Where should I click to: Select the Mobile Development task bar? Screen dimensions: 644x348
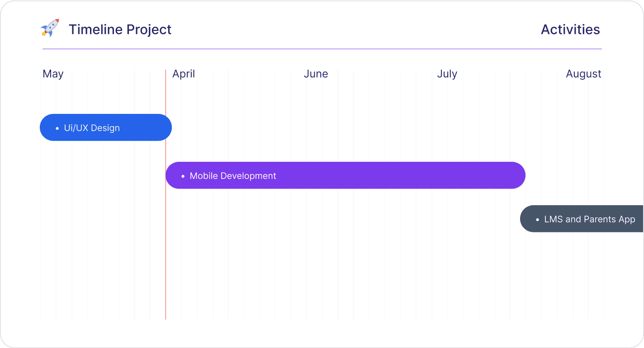[x=346, y=175]
